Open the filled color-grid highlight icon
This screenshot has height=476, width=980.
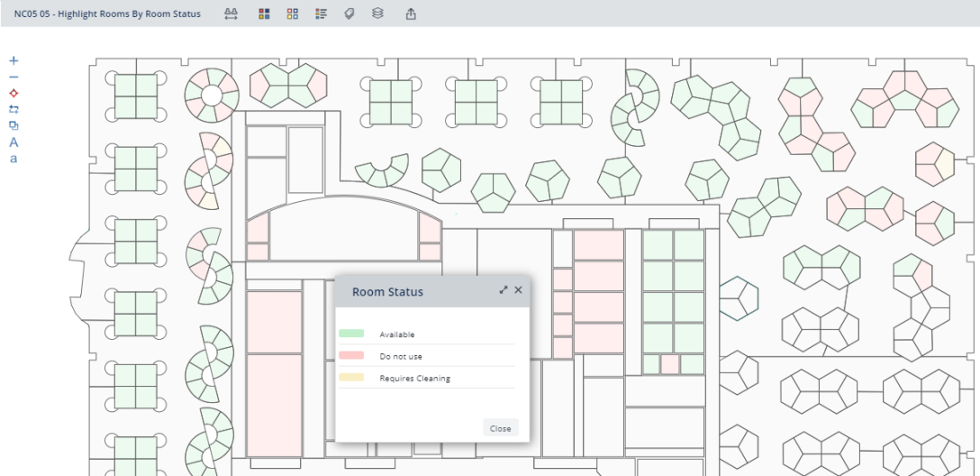(x=265, y=14)
